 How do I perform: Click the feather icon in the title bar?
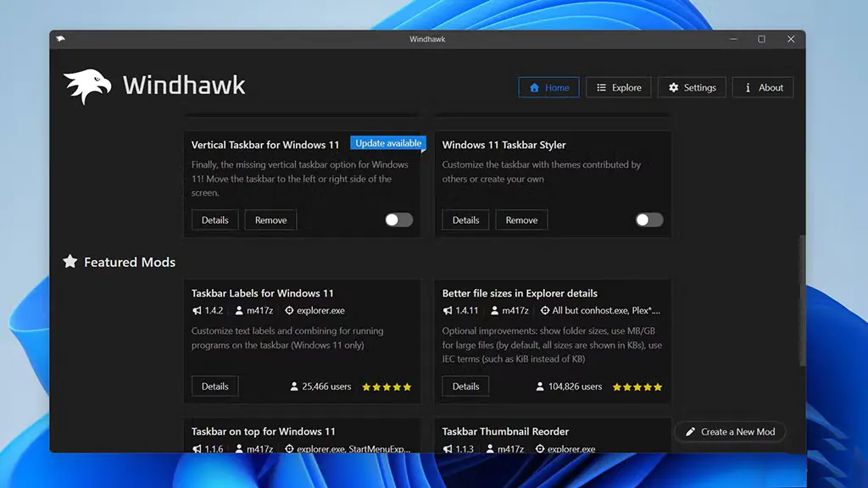(59, 39)
